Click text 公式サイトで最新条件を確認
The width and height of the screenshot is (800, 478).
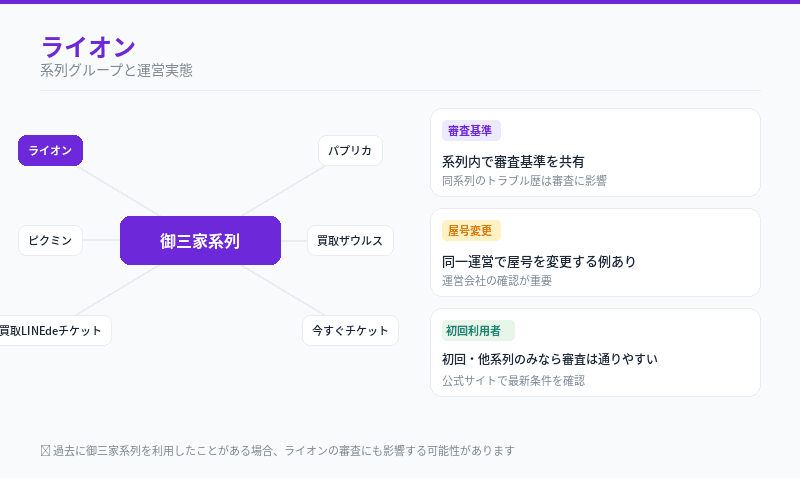(x=513, y=381)
